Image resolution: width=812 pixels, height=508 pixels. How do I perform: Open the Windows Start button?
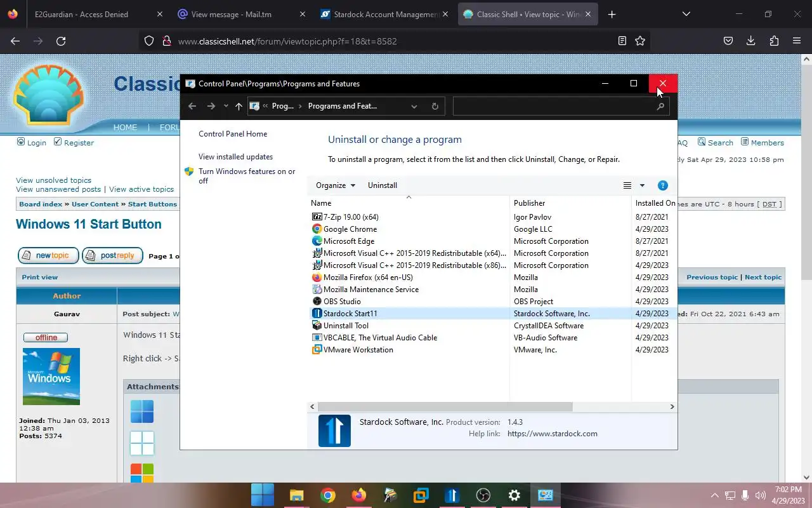click(262, 495)
